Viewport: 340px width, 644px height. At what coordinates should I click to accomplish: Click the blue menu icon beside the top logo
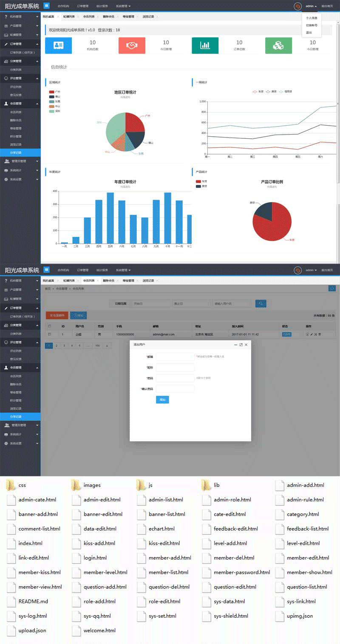46,6
